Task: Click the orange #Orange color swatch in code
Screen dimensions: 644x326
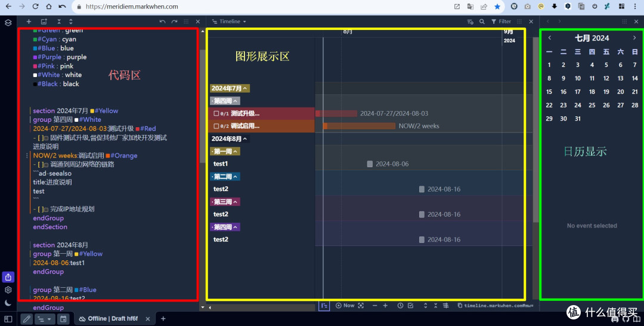Action: [x=107, y=156]
